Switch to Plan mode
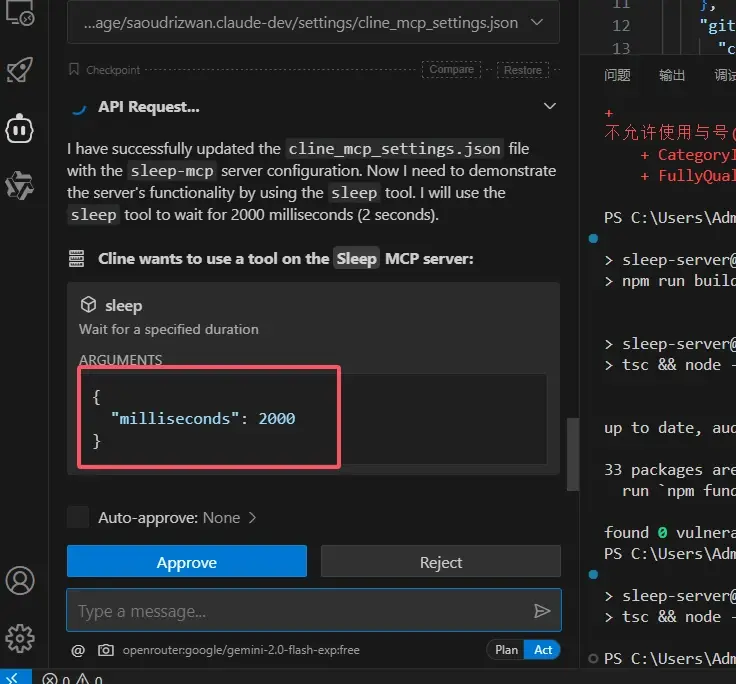 [x=507, y=650]
